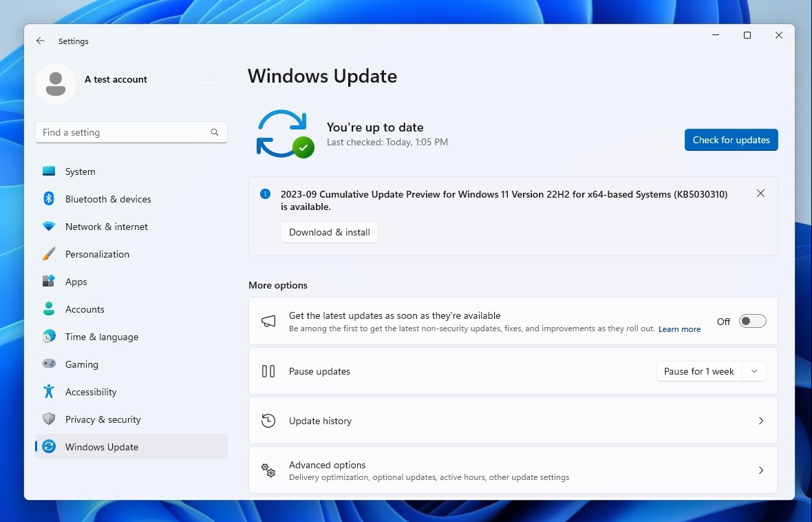
Task: Open Gaming settings via the Xbox icon
Action: point(49,364)
